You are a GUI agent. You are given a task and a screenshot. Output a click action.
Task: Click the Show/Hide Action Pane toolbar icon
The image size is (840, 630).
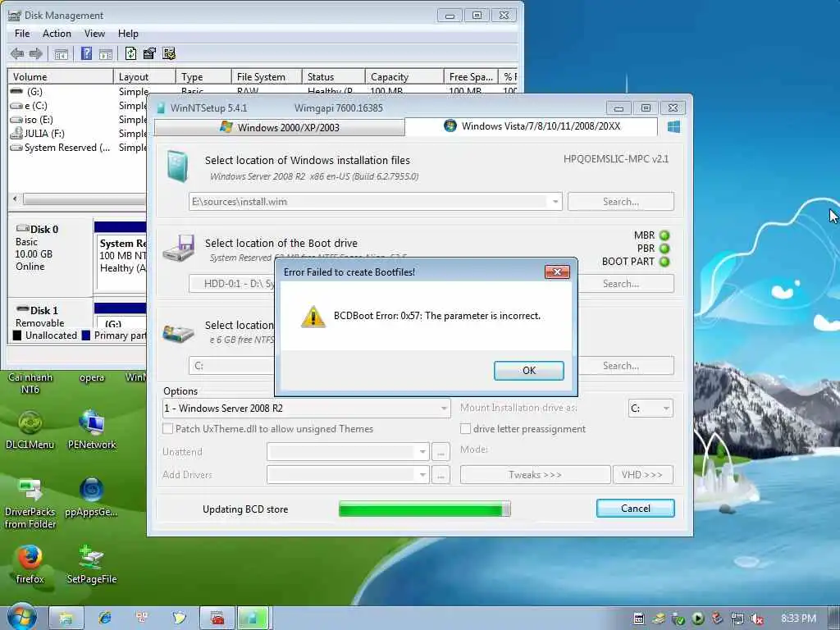coord(106,53)
